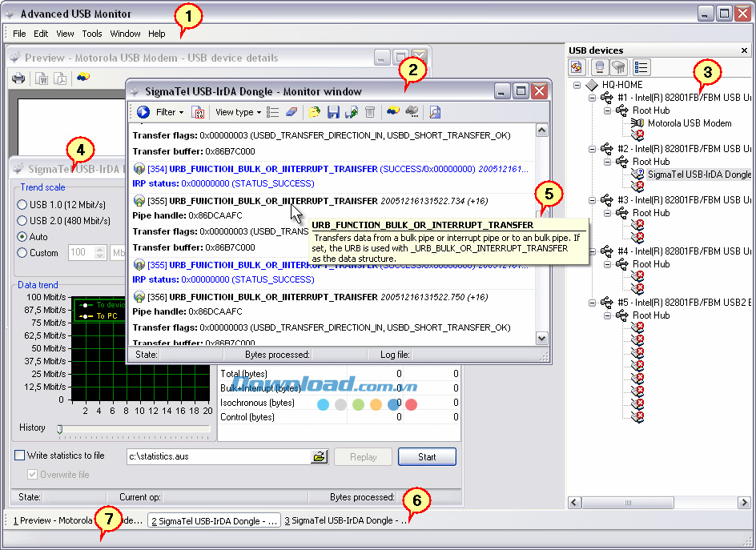This screenshot has height=550, width=756.
Task: Click the printer icon in Preview window
Action: (x=18, y=78)
